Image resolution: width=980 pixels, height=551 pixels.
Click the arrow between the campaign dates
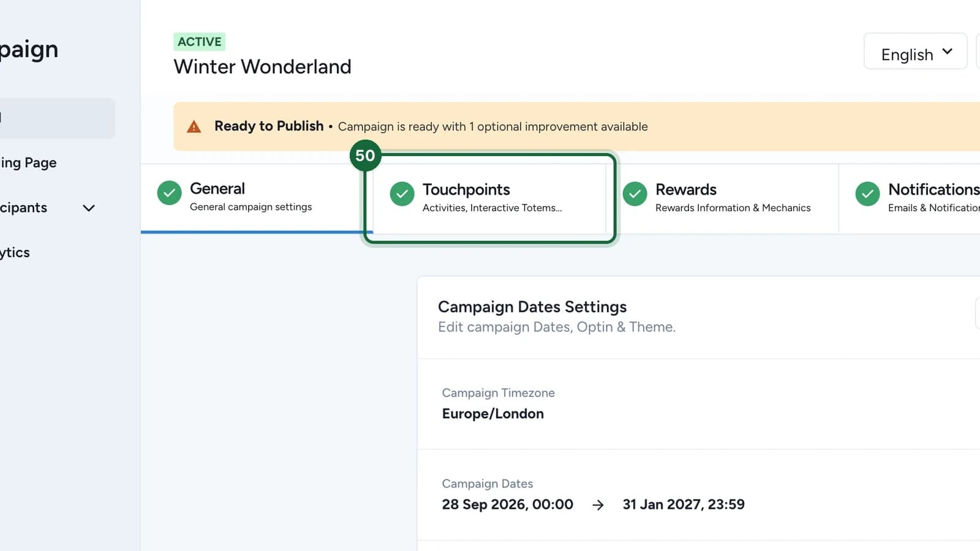pos(598,505)
